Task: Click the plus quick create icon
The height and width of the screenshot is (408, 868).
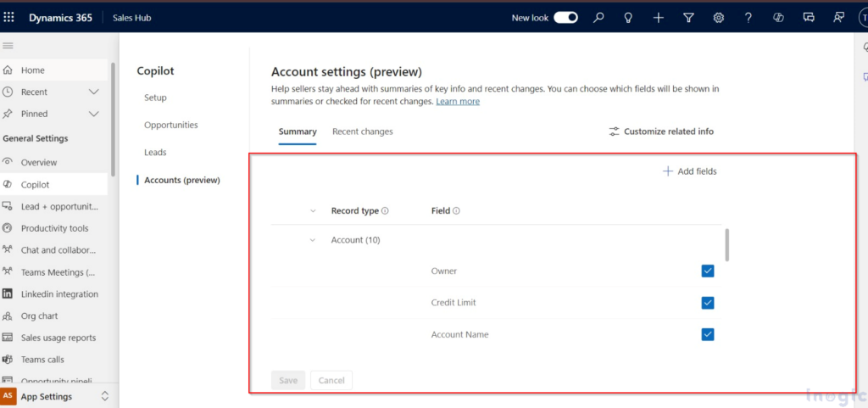Action: point(658,18)
